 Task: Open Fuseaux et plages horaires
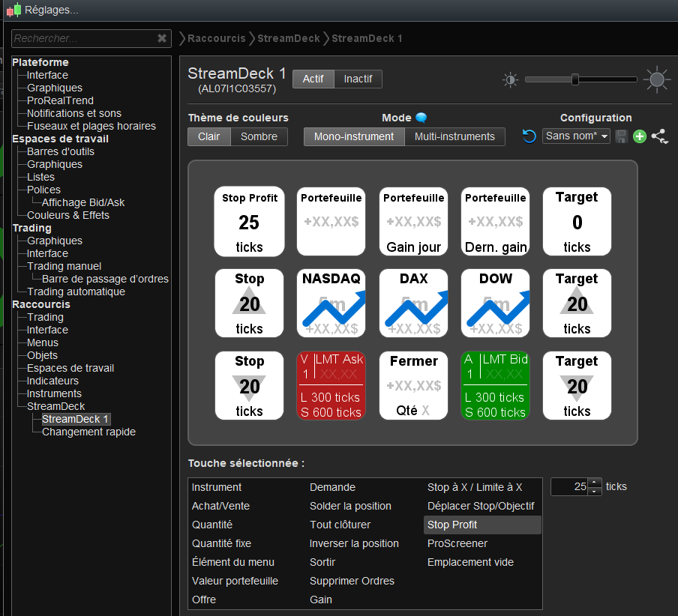click(91, 126)
